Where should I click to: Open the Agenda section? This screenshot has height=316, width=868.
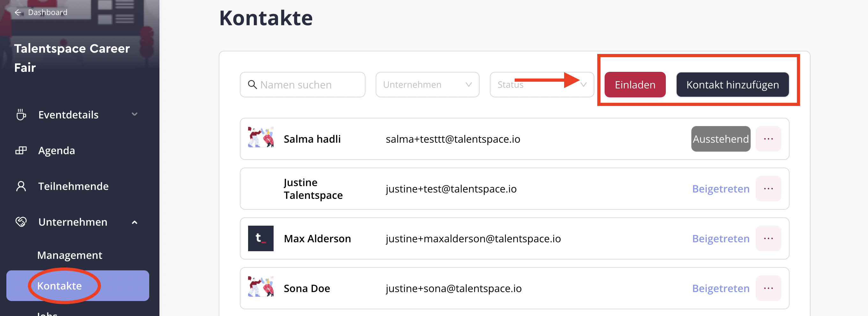[57, 150]
